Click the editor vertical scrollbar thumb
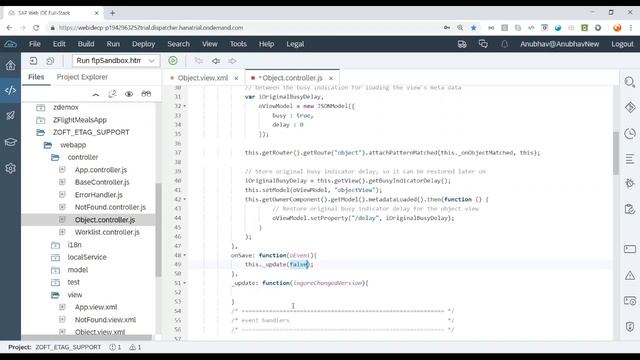The image size is (640, 360). pyautogui.click(x=616, y=153)
